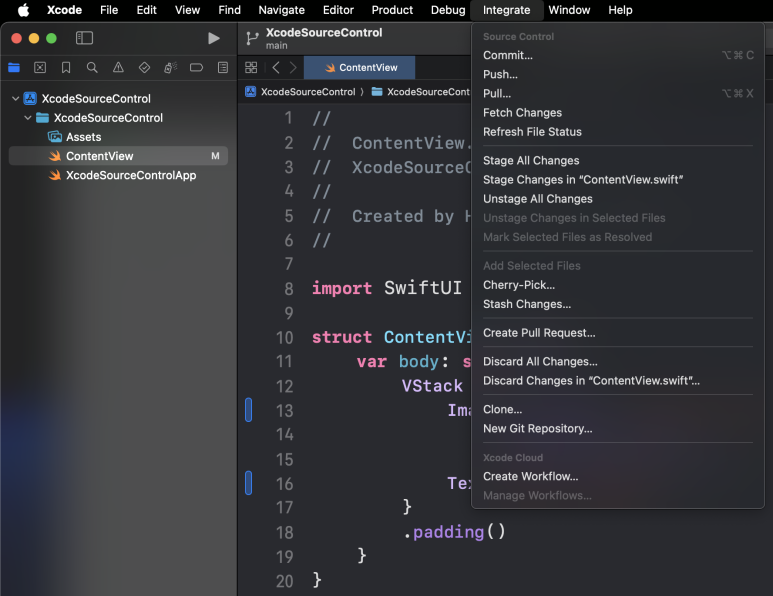Open the Navigate menu
Image resolution: width=773 pixels, height=596 pixels.
(x=281, y=10)
